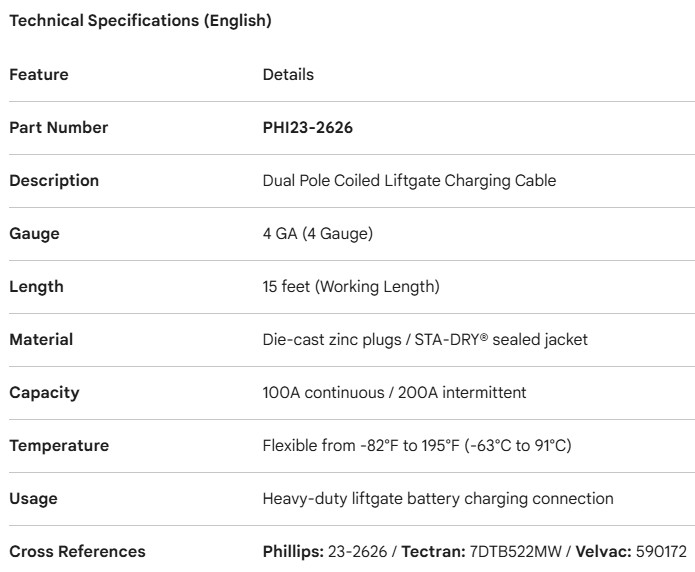The width and height of the screenshot is (695, 572).
Task: Click the Temperature row label
Action: pyautogui.click(x=59, y=446)
